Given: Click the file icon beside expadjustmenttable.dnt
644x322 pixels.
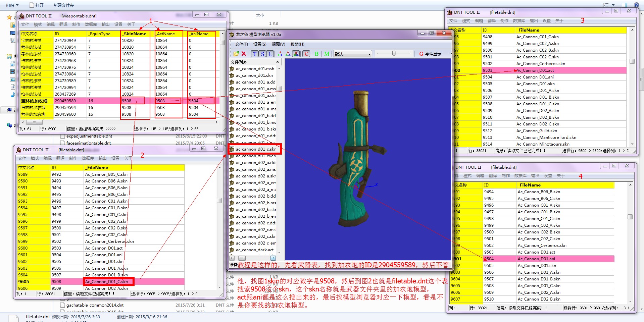Looking at the screenshot, I should 62,136.
